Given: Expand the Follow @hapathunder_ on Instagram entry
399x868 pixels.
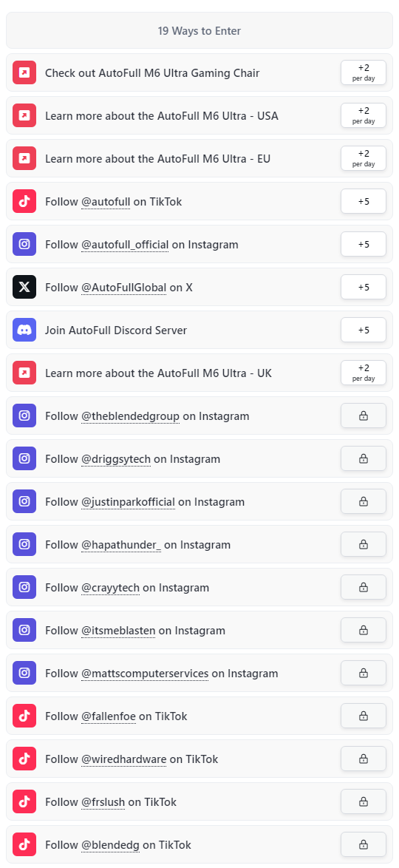Looking at the screenshot, I should click(x=199, y=545).
